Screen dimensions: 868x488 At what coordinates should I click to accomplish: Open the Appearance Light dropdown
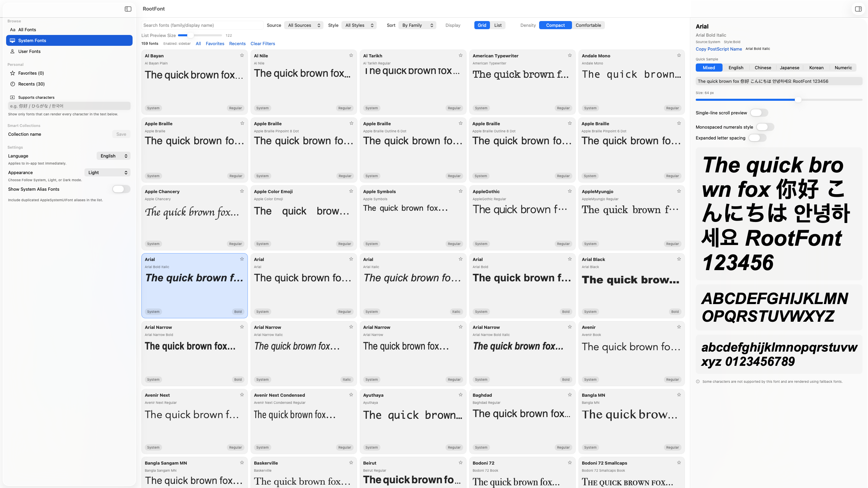pyautogui.click(x=107, y=172)
